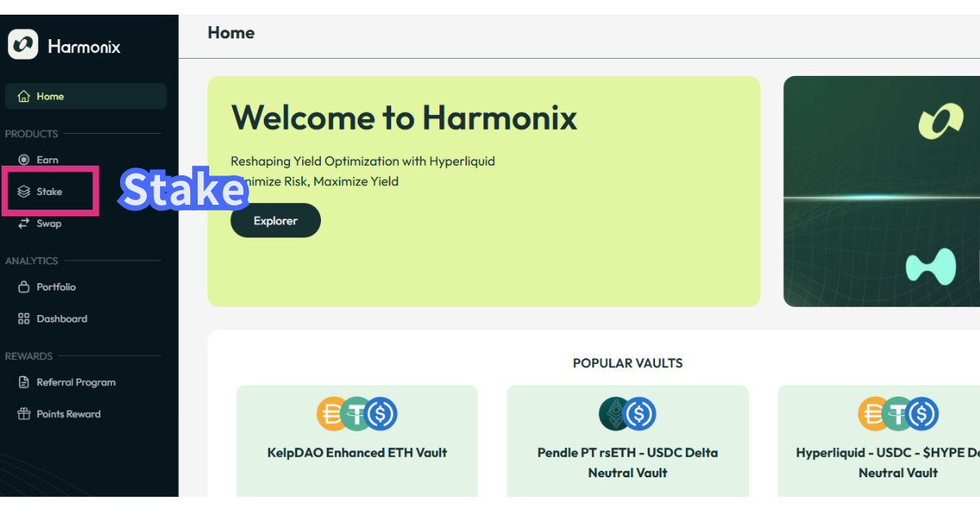This screenshot has height=514, width=980.
Task: Click the POPULAR VAULTS heading
Action: (x=628, y=363)
